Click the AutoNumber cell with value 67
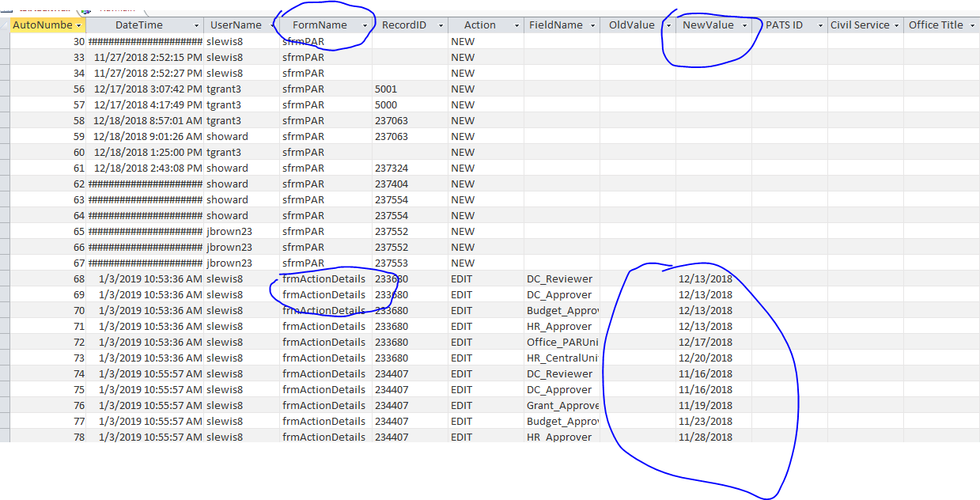 [x=47, y=263]
